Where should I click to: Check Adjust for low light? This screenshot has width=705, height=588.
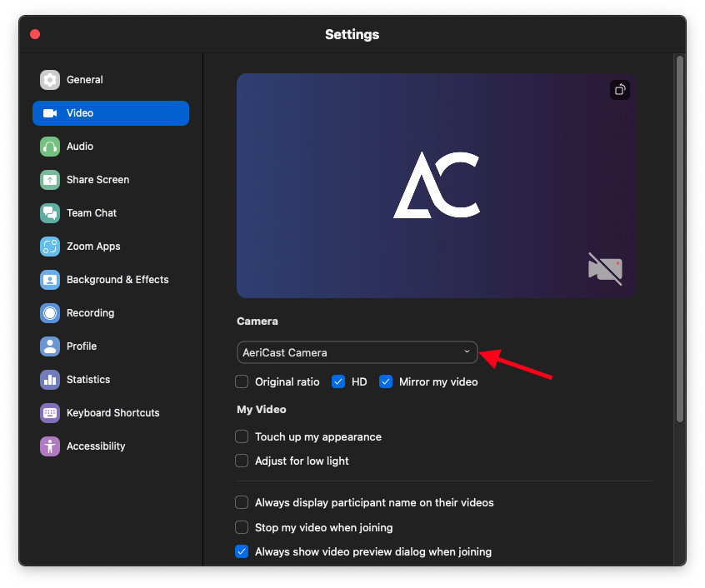click(x=242, y=461)
